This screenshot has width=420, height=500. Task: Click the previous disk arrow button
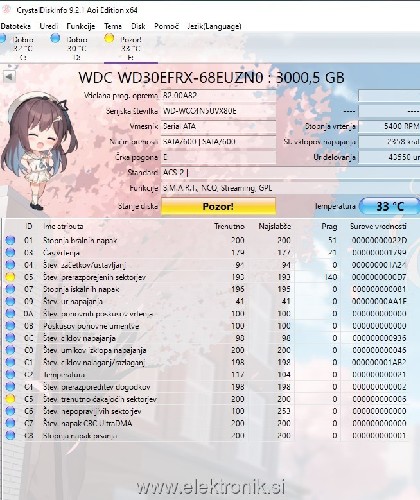(x=9, y=77)
